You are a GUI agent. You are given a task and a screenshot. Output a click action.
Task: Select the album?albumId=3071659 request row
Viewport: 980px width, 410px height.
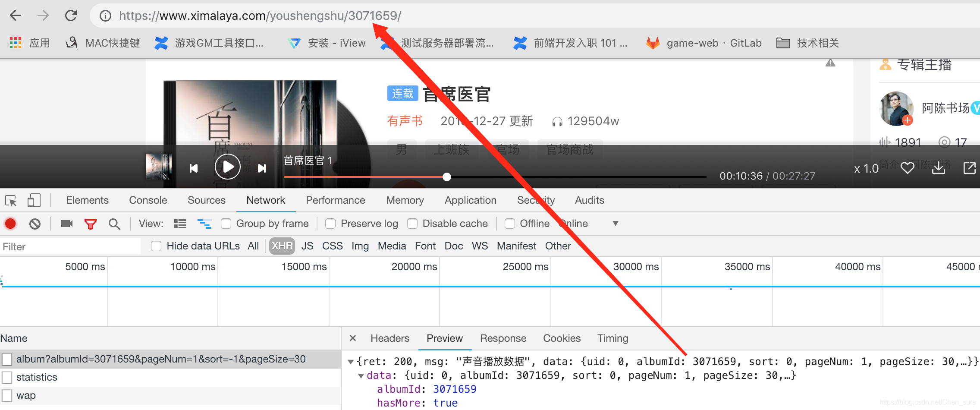point(170,359)
